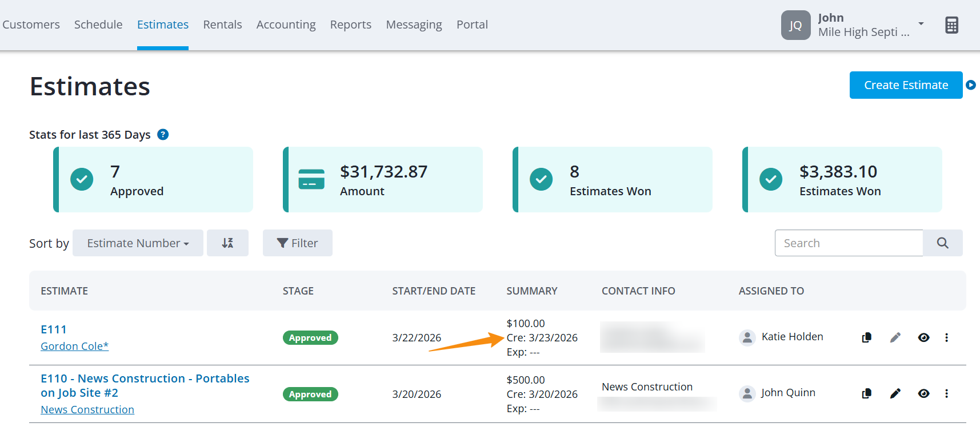
Task: Edit estimate E111 with pencil icon
Action: point(895,337)
